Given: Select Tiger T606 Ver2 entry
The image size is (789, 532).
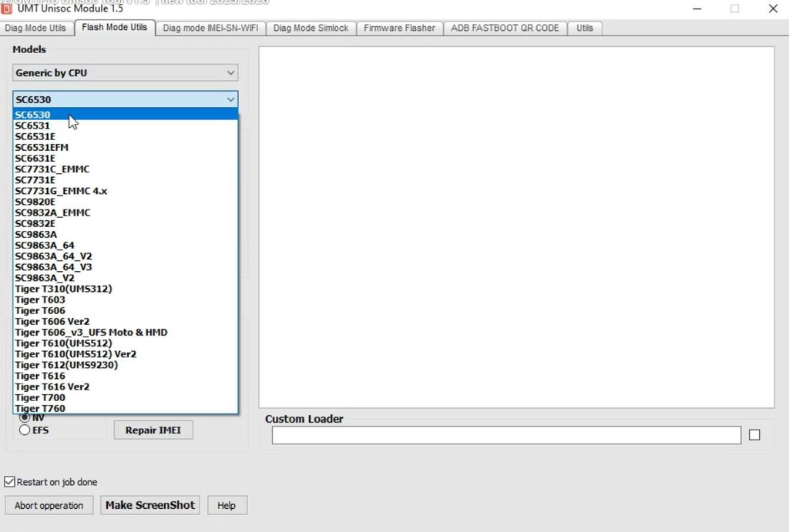Looking at the screenshot, I should click(x=126, y=322).
